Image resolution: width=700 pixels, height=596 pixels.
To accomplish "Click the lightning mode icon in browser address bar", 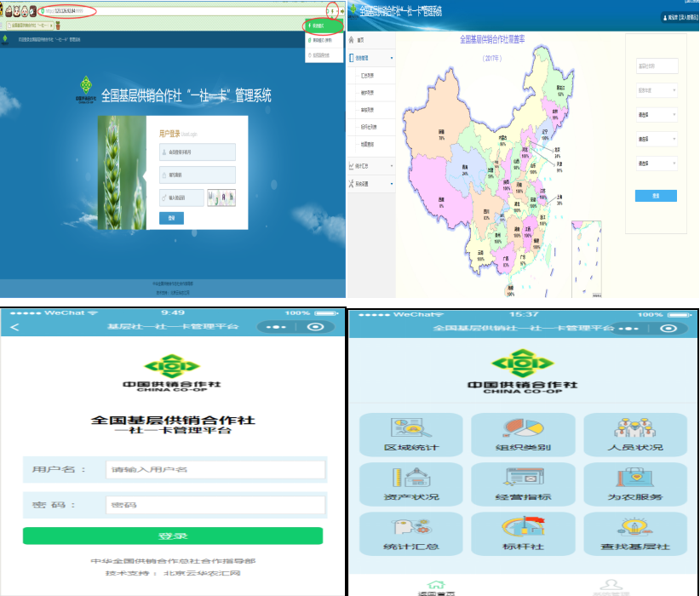I will [x=332, y=11].
